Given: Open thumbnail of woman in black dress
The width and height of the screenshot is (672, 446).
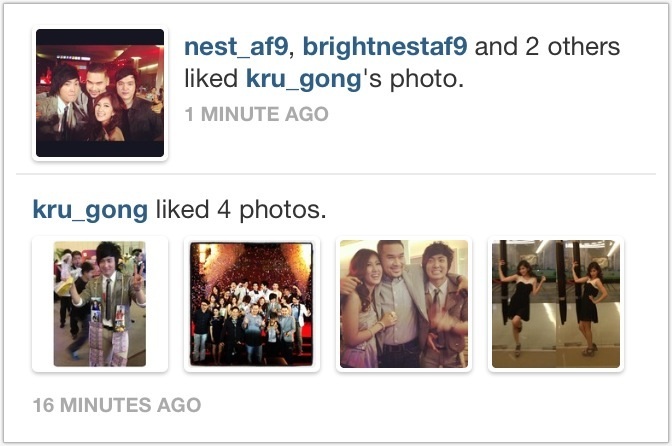Looking at the screenshot, I should (556, 304).
